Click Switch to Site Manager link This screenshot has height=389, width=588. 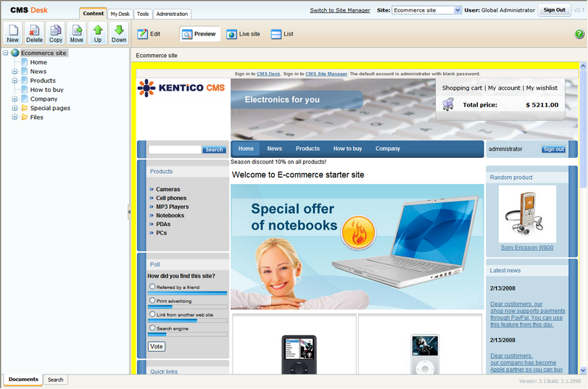[x=340, y=10]
